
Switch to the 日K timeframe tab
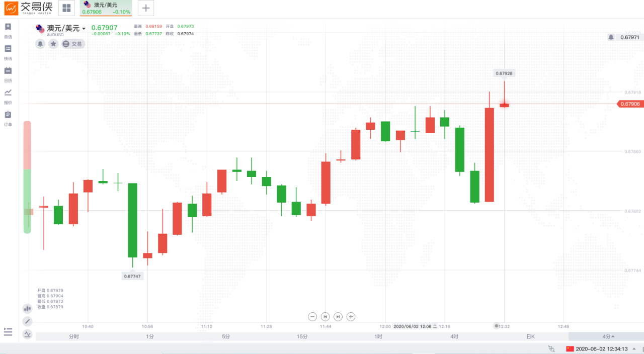pyautogui.click(x=530, y=336)
